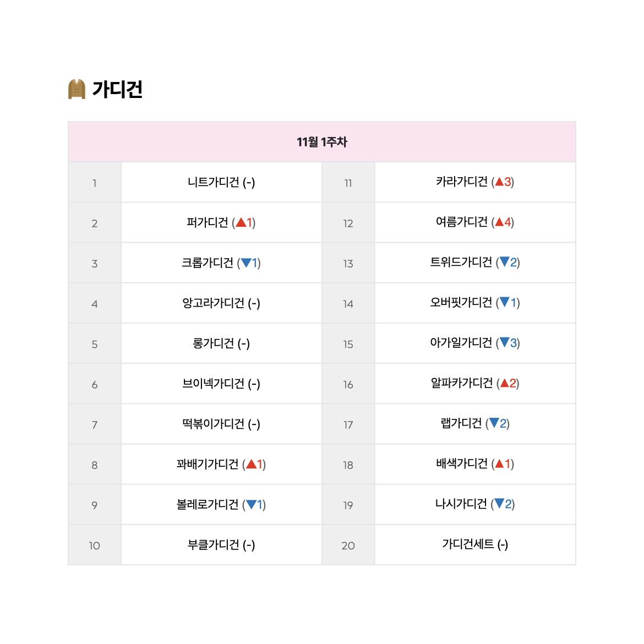Click the red up arrow next to 퍼가디건
644x644 pixels.
pos(241,222)
